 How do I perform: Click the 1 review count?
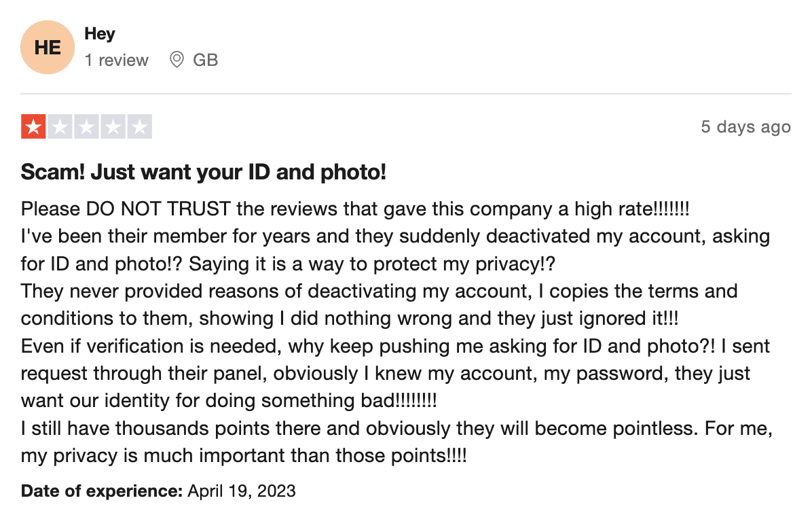pyautogui.click(x=117, y=60)
